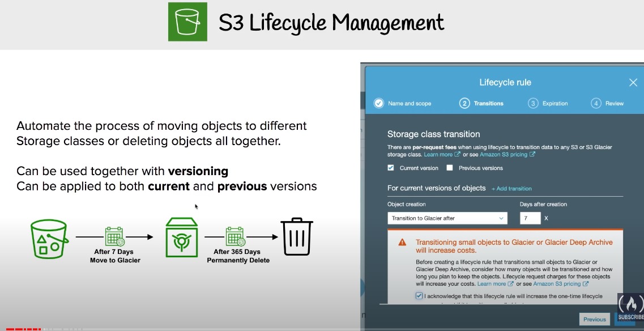Click the green bucket with shapes icon
The height and width of the screenshot is (331, 644).
click(x=49, y=239)
